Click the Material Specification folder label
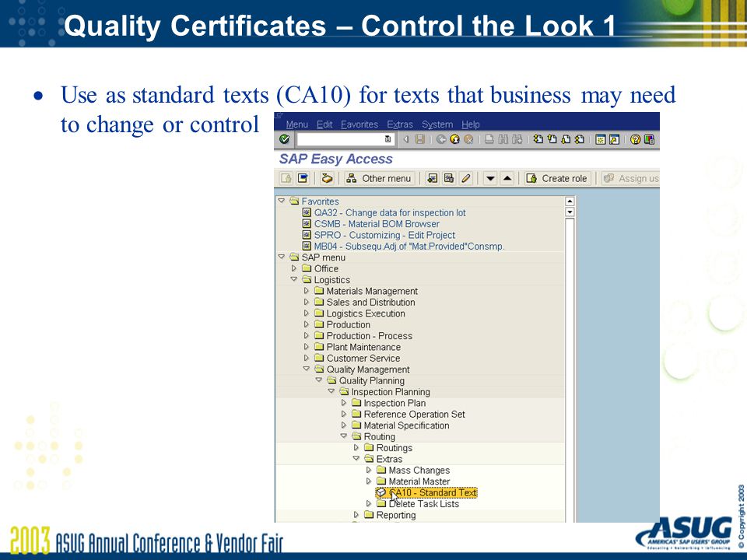747x560 pixels. [x=406, y=425]
